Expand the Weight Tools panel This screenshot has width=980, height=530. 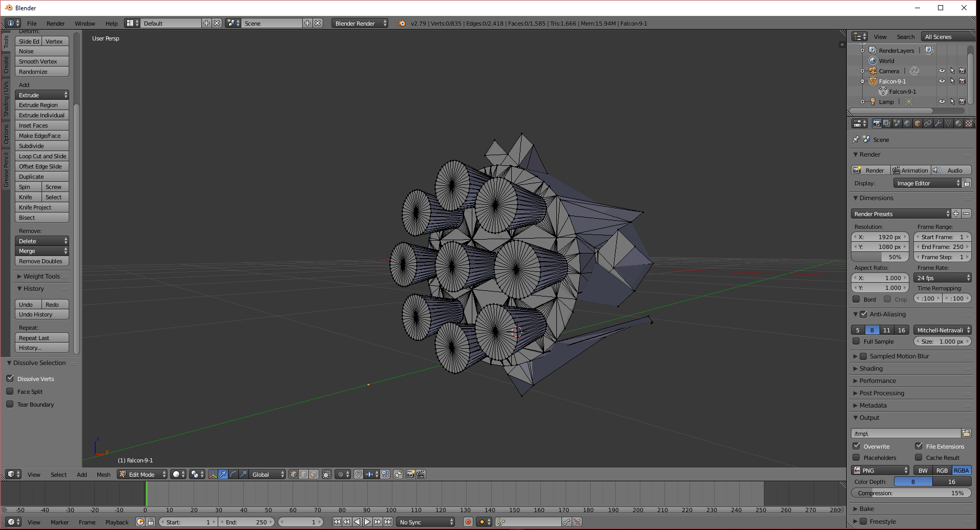41,277
